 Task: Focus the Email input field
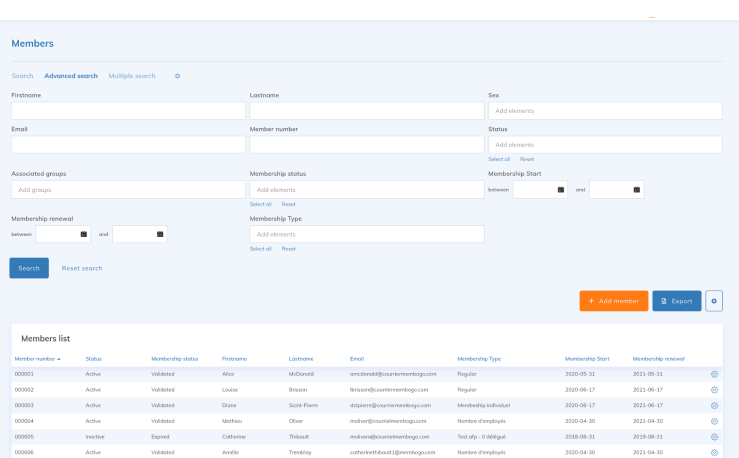[128, 145]
